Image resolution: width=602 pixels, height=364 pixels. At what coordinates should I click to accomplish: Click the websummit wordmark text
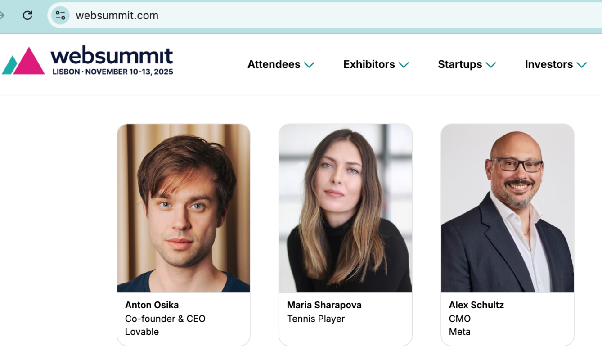pos(112,56)
